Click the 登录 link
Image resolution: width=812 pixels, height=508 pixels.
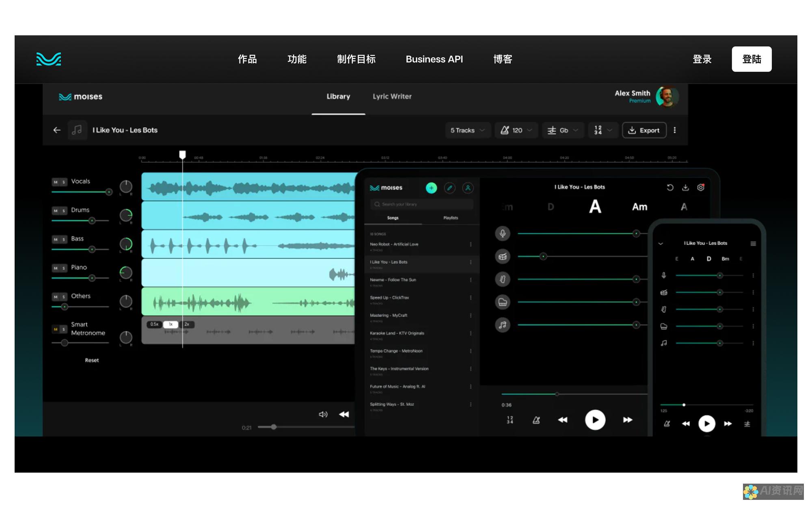coord(702,59)
